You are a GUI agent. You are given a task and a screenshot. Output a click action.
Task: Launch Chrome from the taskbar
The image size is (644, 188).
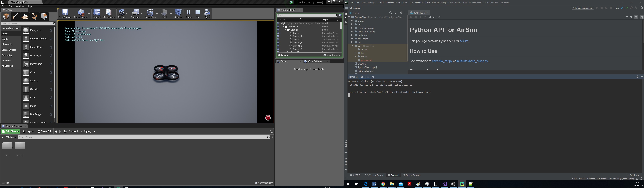(383, 184)
